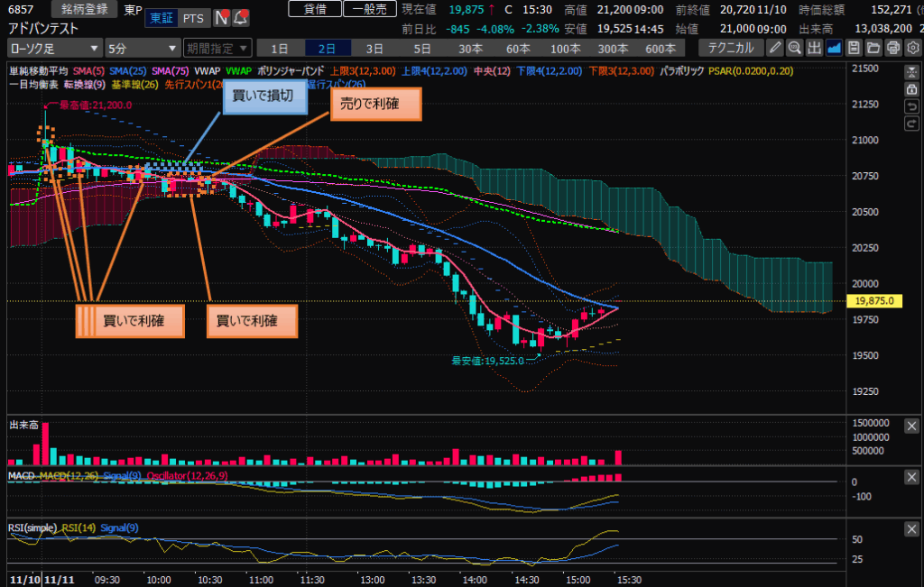Close the 出来高 volume panel
The height and width of the screenshot is (587, 924).
point(911,426)
